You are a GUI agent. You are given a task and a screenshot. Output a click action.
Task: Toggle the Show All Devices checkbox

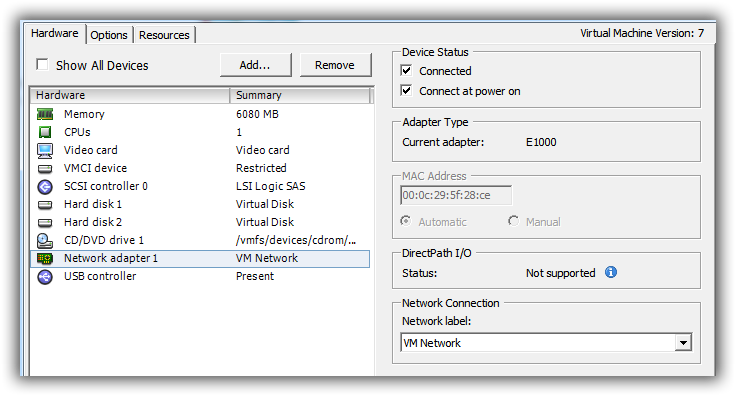click(42, 64)
